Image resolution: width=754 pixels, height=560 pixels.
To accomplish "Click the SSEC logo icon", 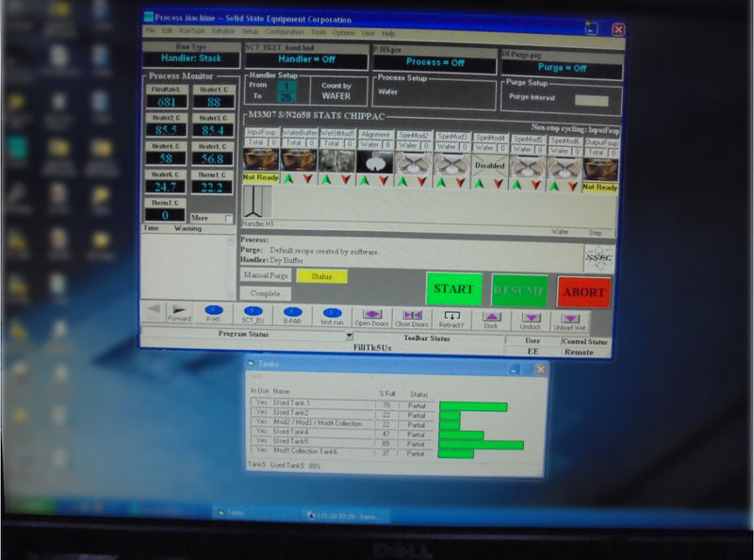I will coord(599,258).
